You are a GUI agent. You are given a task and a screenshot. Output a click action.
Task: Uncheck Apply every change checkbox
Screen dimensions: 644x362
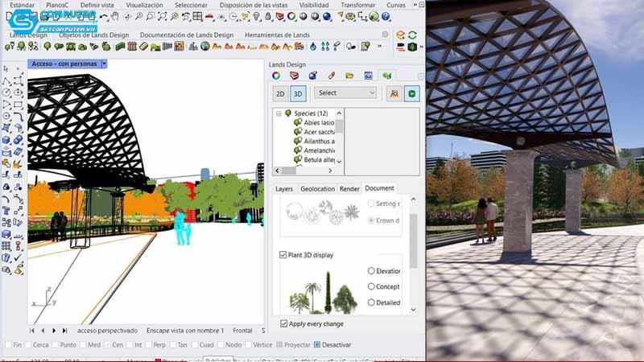tap(284, 324)
